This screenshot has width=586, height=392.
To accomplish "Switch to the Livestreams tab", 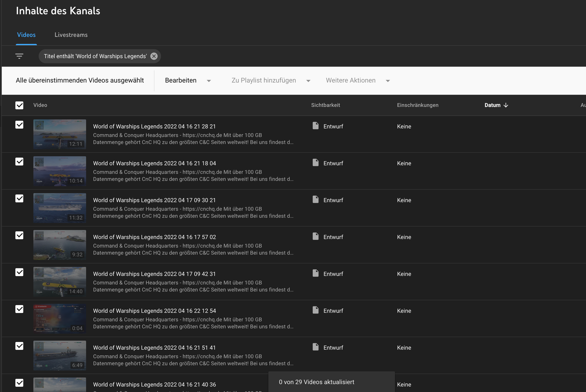I will click(x=71, y=35).
